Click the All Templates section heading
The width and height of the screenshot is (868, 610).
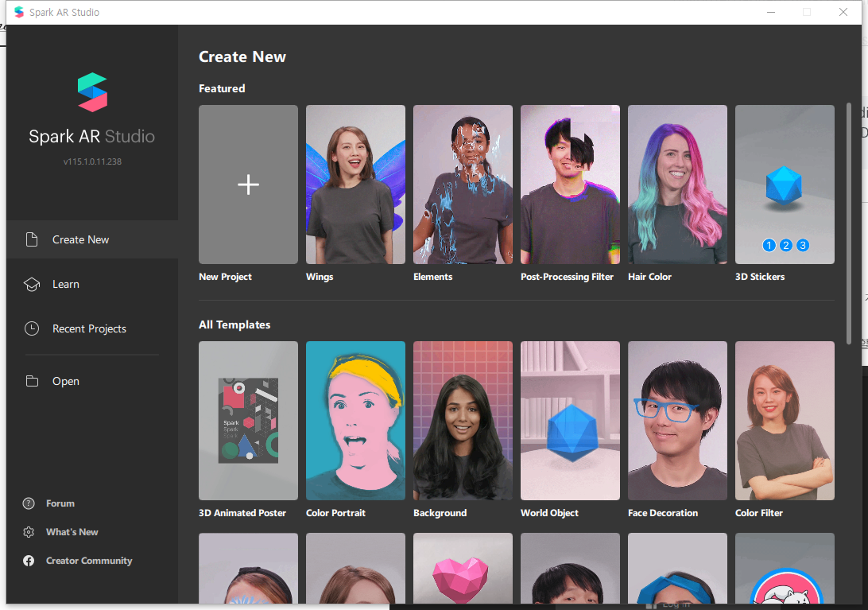(234, 324)
